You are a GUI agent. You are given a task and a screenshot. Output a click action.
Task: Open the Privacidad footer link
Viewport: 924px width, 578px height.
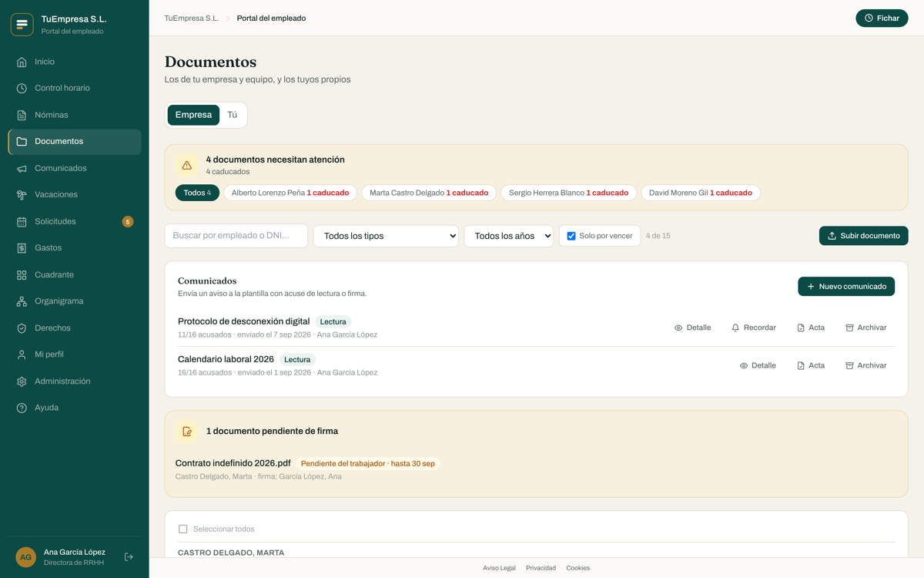(x=541, y=568)
